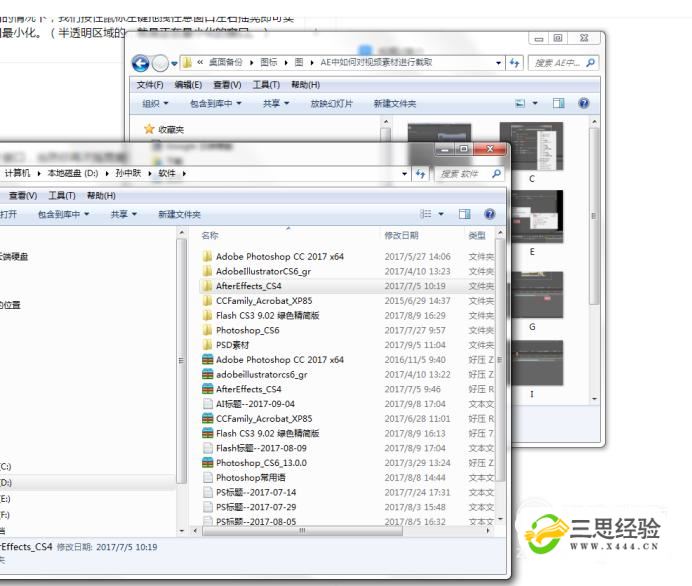Select CCFamily_Acrobat_XP85 archive icon
Image resolution: width=692 pixels, height=586 pixels.
[207, 418]
